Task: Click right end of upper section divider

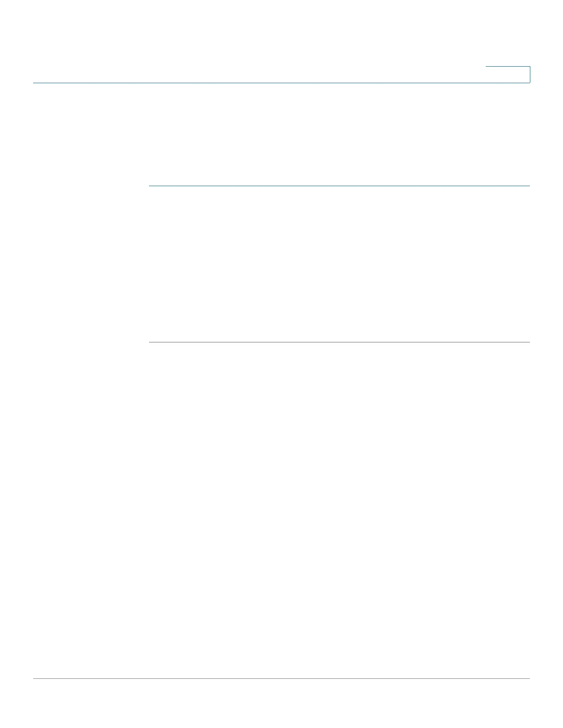Action: pyautogui.click(x=529, y=186)
